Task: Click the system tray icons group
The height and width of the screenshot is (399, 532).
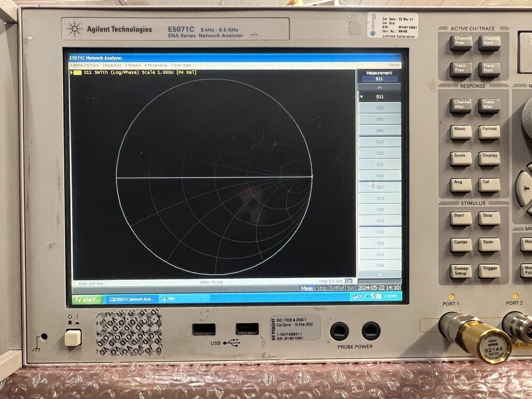Action: click(x=367, y=296)
